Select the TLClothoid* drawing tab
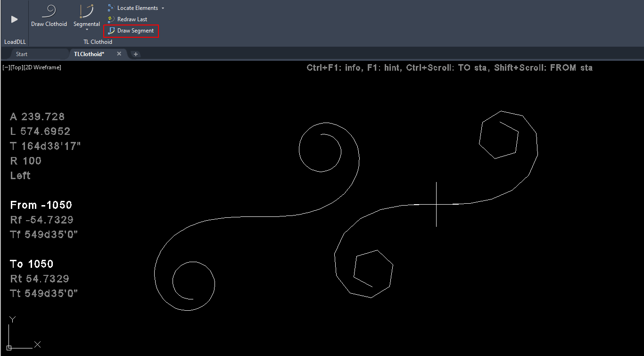Screen dimensions: 644x356 (x=89, y=54)
